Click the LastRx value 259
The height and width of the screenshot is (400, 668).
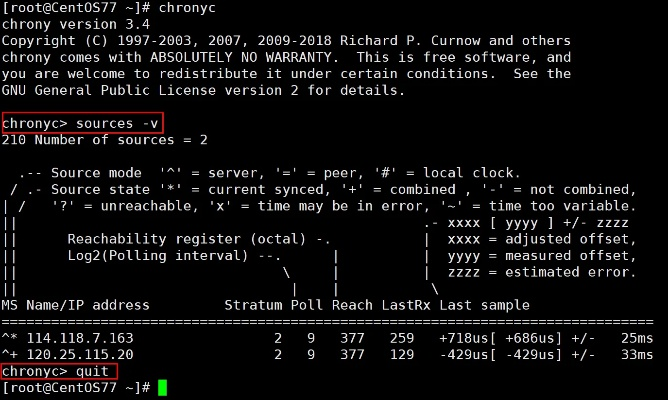pos(402,338)
